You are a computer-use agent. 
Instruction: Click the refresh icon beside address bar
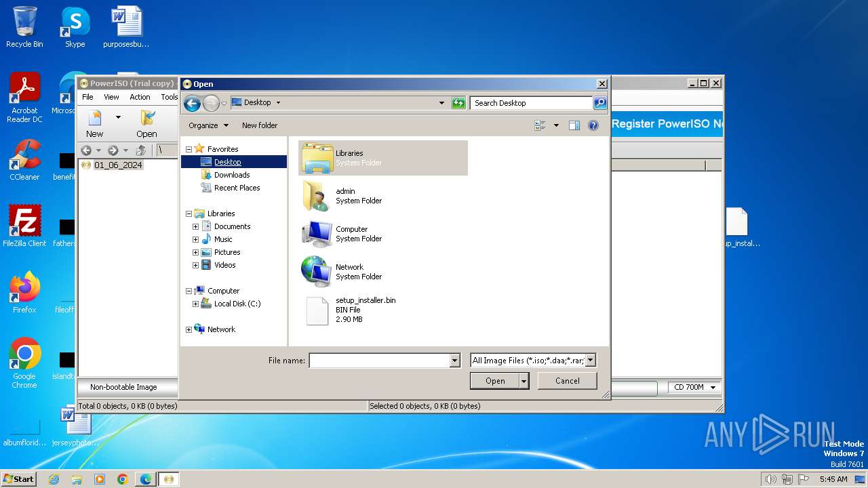[x=459, y=103]
